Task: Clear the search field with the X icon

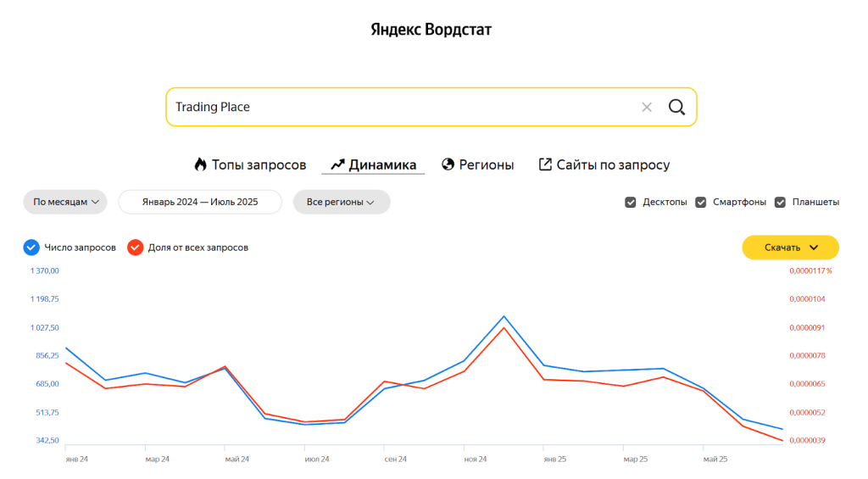Action: (647, 107)
